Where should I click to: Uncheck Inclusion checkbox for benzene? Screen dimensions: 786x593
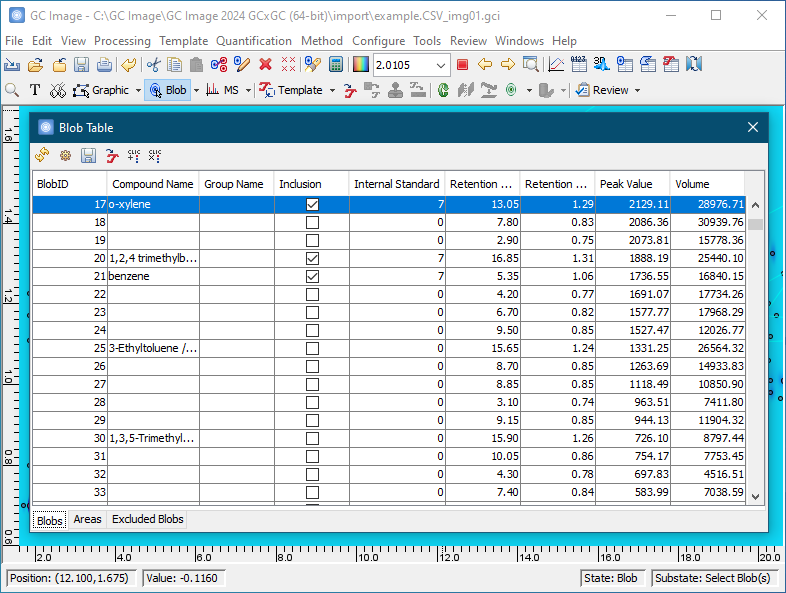click(x=312, y=276)
